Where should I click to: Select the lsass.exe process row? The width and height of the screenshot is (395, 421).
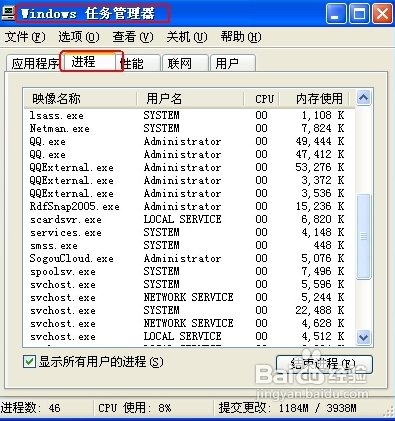click(x=189, y=115)
